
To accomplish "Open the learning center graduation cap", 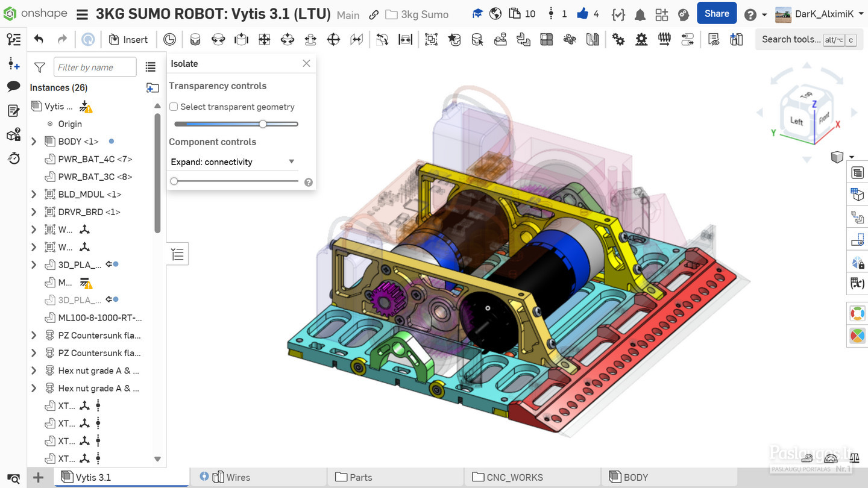I will coord(477,13).
